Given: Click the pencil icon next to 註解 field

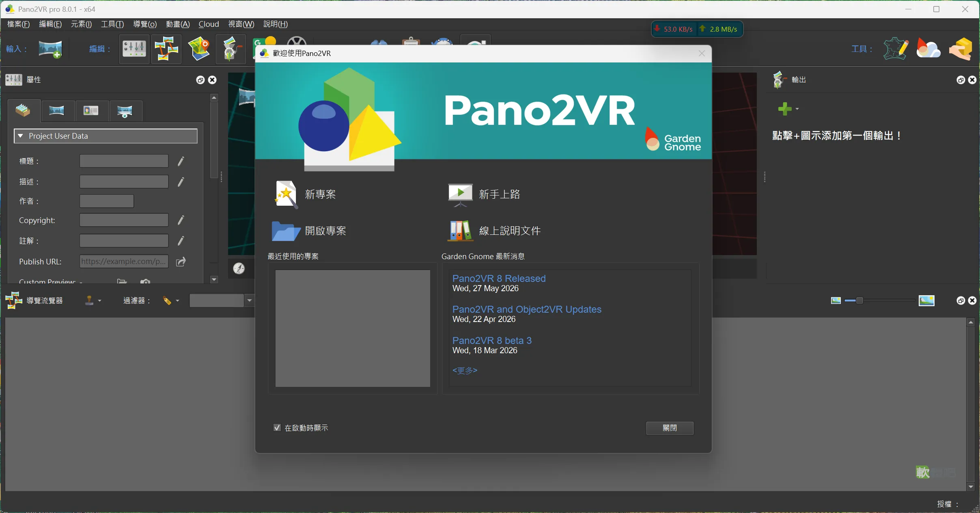Looking at the screenshot, I should pos(181,241).
